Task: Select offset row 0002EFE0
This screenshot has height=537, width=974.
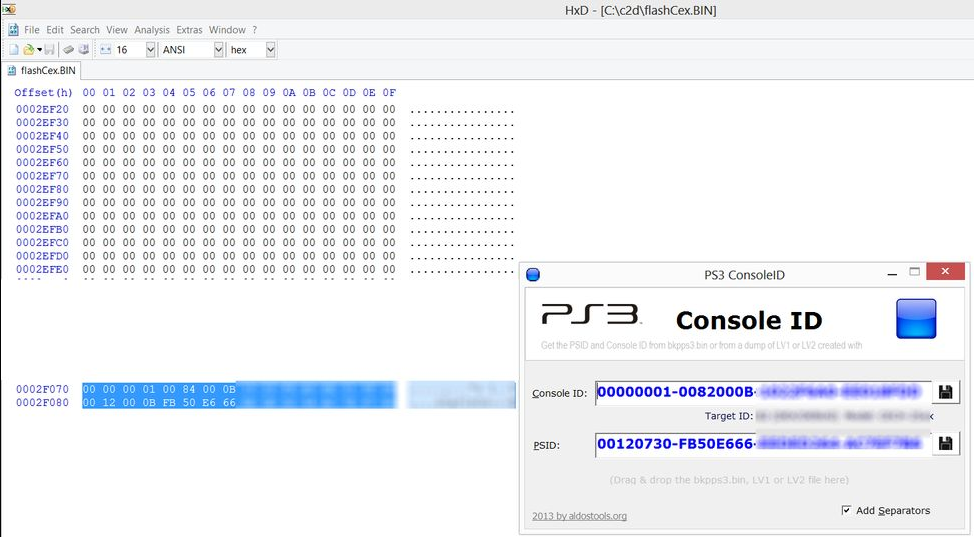Action: (x=42, y=269)
